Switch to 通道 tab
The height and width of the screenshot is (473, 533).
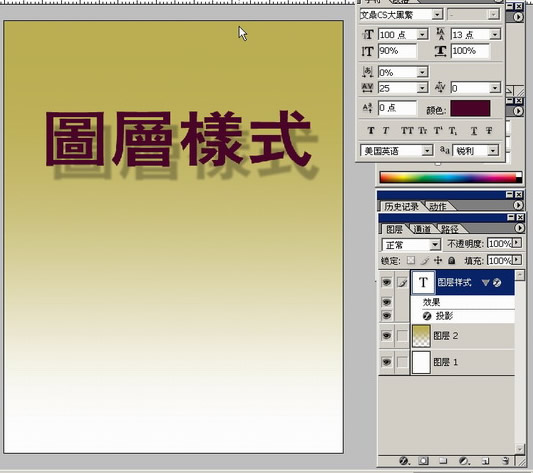point(422,229)
